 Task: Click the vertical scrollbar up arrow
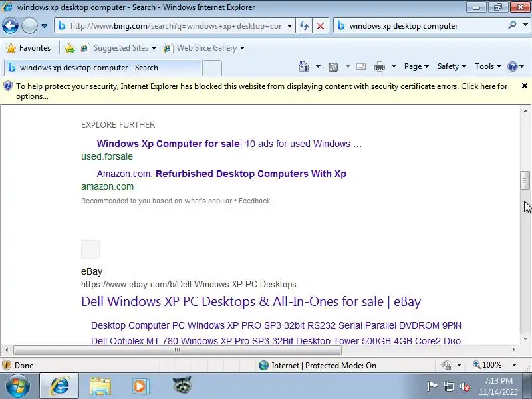pyautogui.click(x=525, y=111)
